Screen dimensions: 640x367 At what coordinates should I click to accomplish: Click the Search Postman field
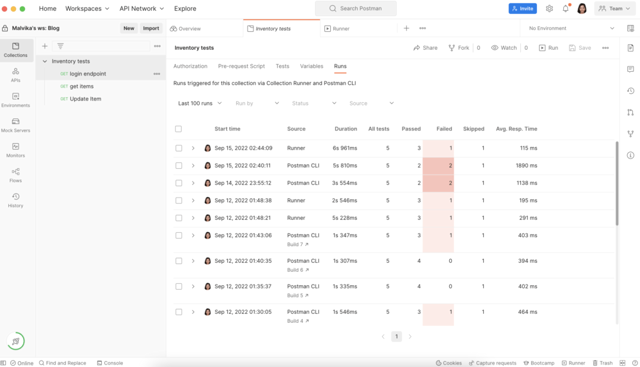[356, 9]
